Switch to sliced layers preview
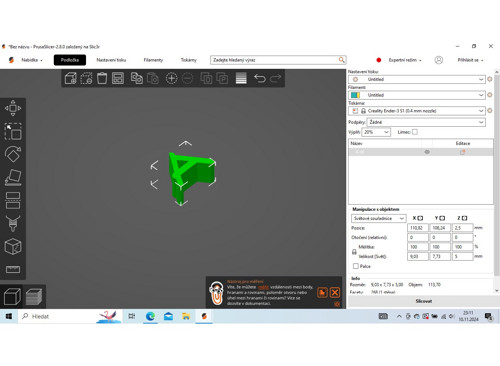The width and height of the screenshot is (500, 366). click(34, 297)
